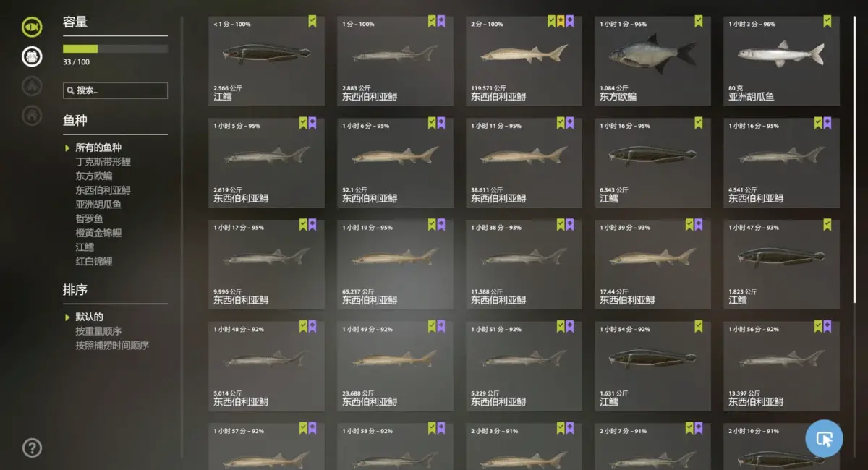Click the purple badge on 2.883 kg sturgeon

(441, 22)
